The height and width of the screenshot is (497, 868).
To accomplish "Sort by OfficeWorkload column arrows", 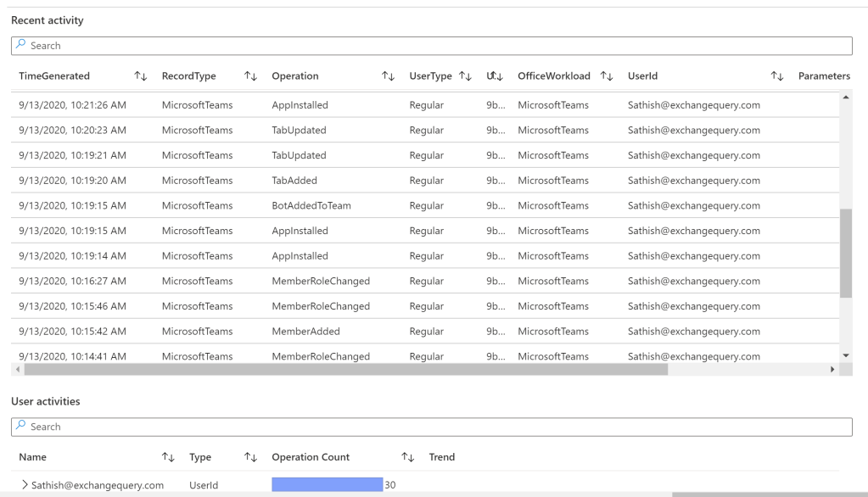I will coord(606,76).
